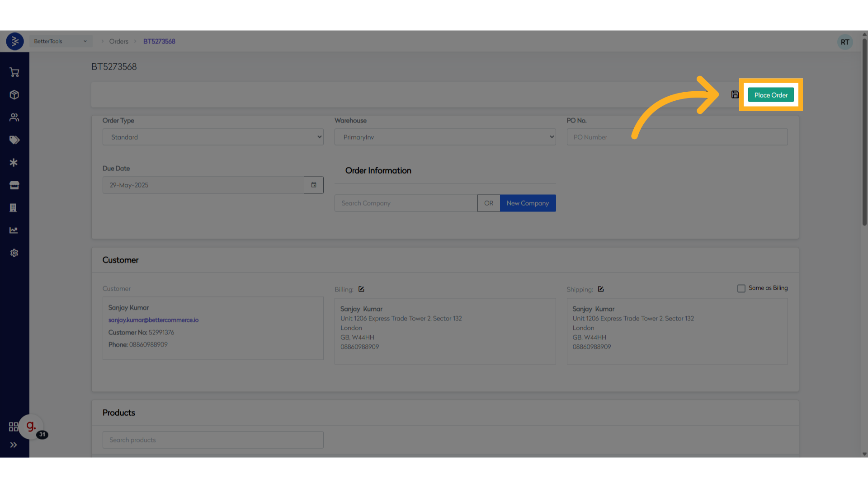This screenshot has width=868, height=488.
Task: Enable the Same as Billing checkbox
Action: point(741,288)
